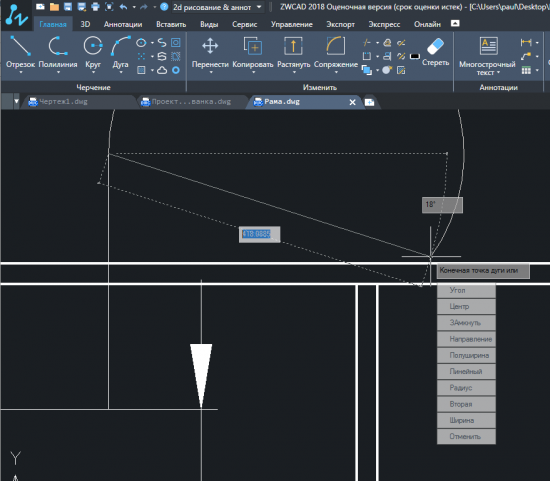The image size is (550, 481).
Task: Click the spline curve icon
Action: click(162, 42)
